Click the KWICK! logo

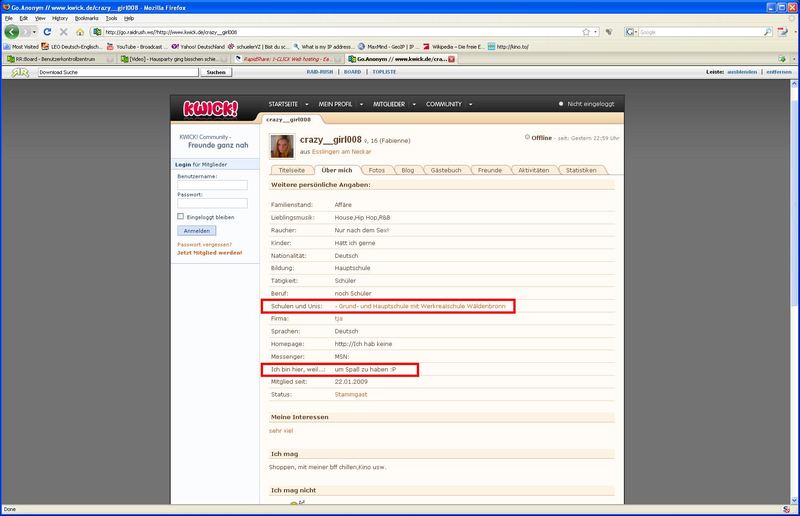click(x=210, y=109)
